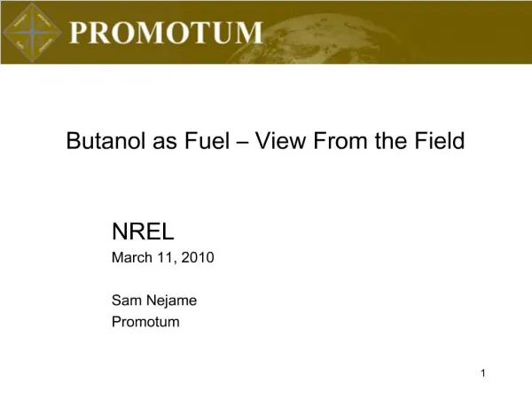Select the presenter name 'Sam Nejame'
This screenshot has height=399, width=532.
pos(154,301)
